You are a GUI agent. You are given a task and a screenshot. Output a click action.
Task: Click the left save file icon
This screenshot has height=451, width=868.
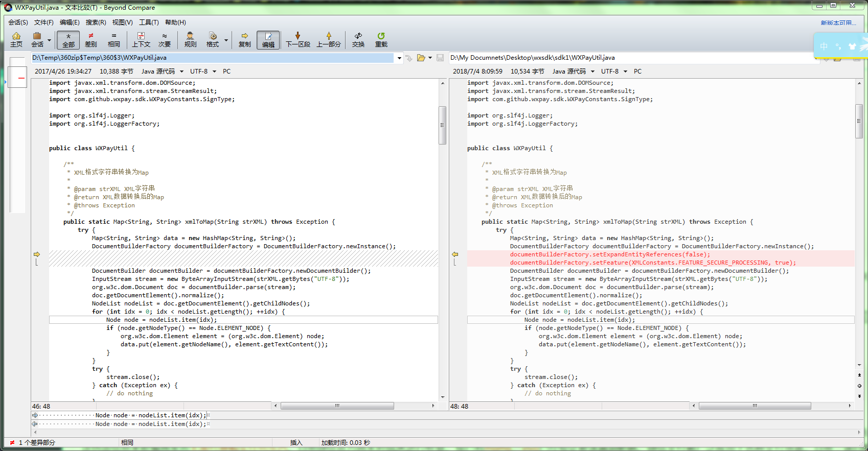point(440,58)
